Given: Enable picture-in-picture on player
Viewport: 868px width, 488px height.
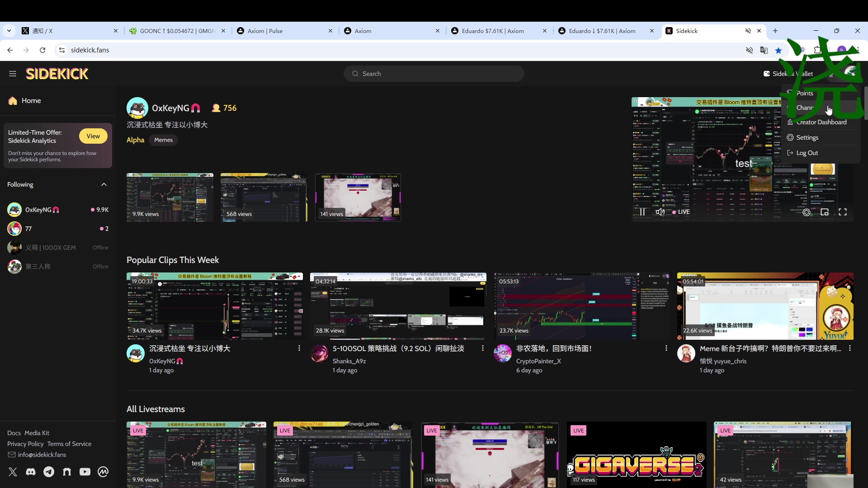Looking at the screenshot, I should point(825,212).
